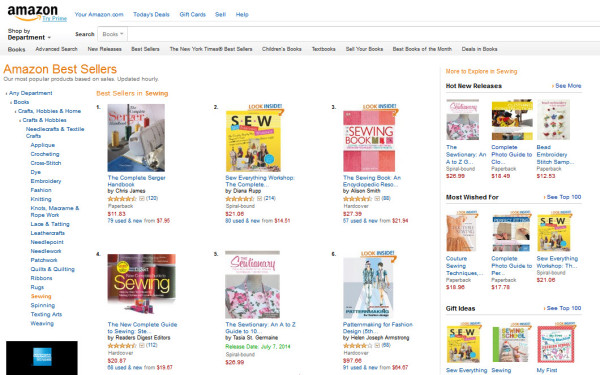The width and height of the screenshot is (600, 375).
Task: Open See Top 100 for Gift Ideas
Action: 564,308
